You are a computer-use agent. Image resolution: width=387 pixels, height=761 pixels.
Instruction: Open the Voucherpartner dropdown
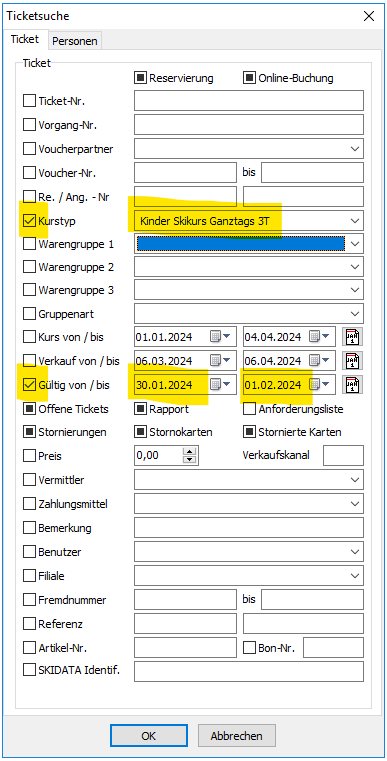354,149
